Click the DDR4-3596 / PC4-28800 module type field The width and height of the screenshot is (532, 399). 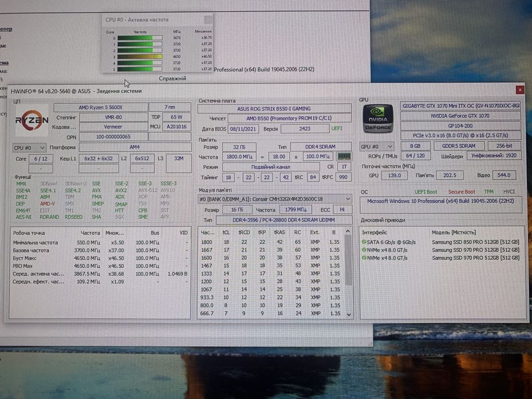point(283,220)
